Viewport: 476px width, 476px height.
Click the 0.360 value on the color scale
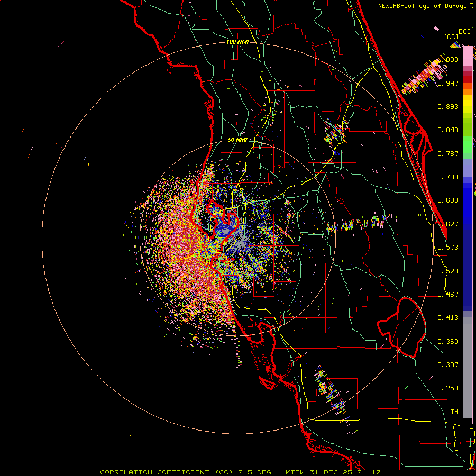tap(448, 342)
